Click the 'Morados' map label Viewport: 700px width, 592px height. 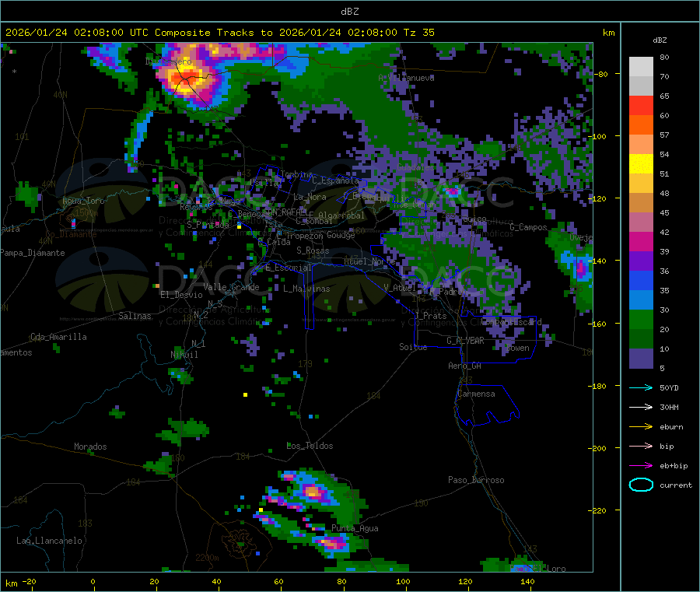(91, 447)
